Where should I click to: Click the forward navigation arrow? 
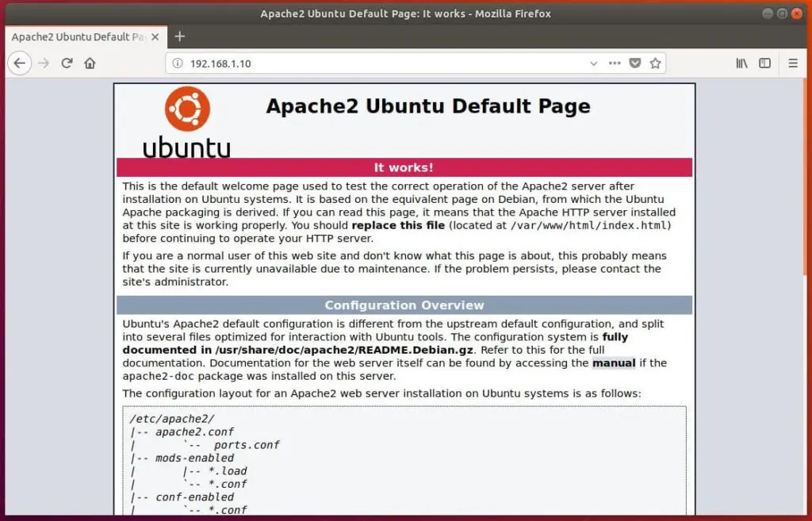tap(44, 63)
